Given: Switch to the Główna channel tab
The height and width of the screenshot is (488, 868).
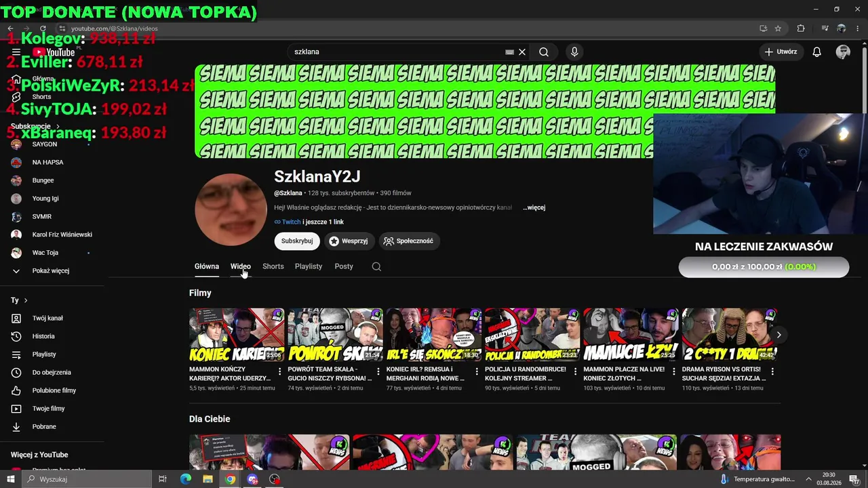Looking at the screenshot, I should coord(207,266).
